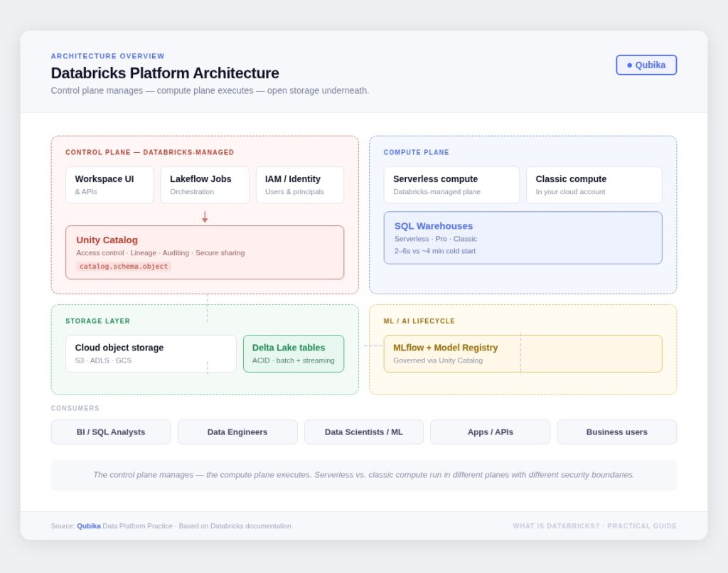
Task: Click the Apps / APIs consumer button
Action: [x=490, y=432]
